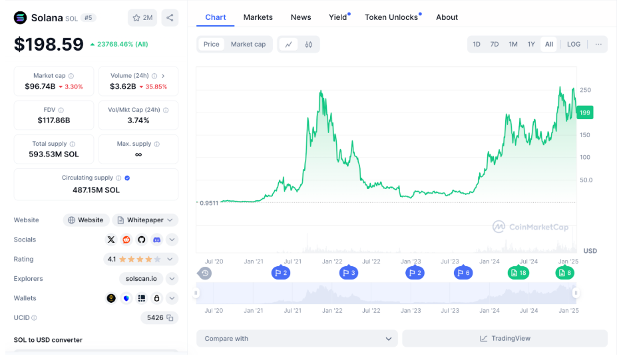Click the solscan.io explorer link

(x=140, y=279)
